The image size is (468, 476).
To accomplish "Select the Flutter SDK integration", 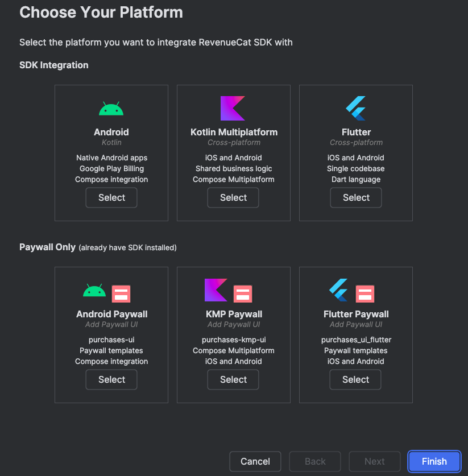I will 356,197.
